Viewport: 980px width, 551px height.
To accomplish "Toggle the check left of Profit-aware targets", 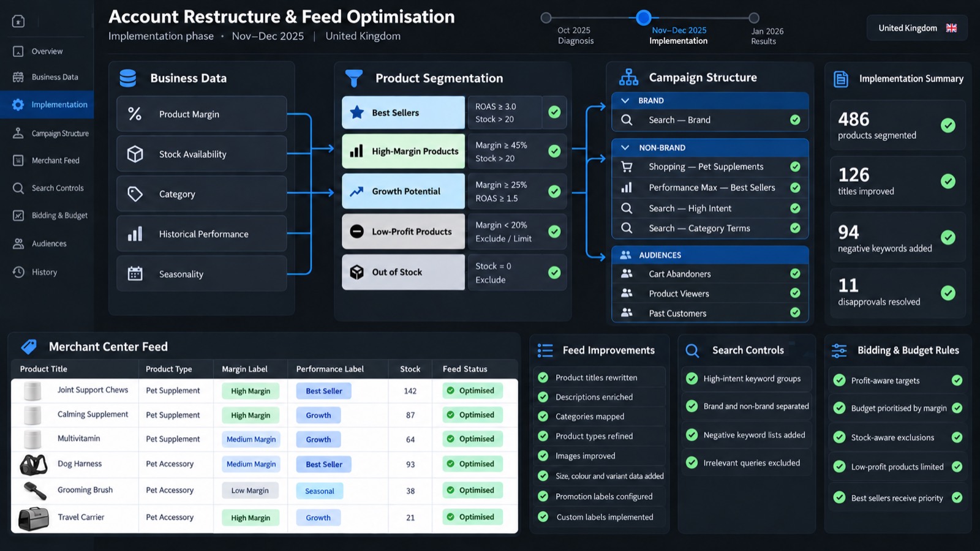I will (839, 380).
